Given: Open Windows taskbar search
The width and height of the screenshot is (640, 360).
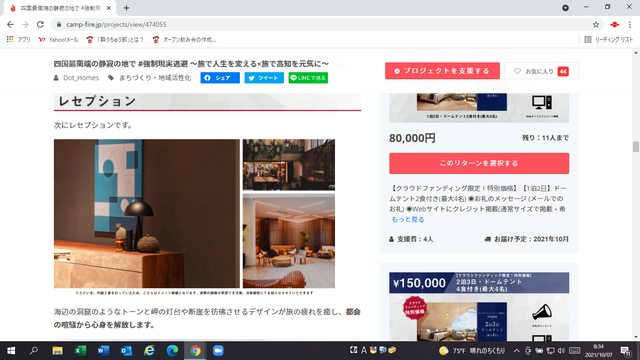Looking at the screenshot, I should [x=34, y=351].
